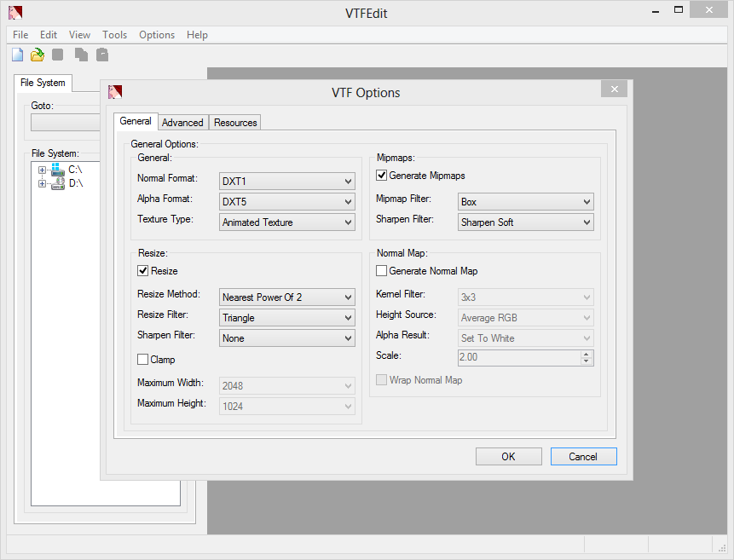Select the File System tab
Viewport: 734px width, 560px height.
pyautogui.click(x=43, y=83)
